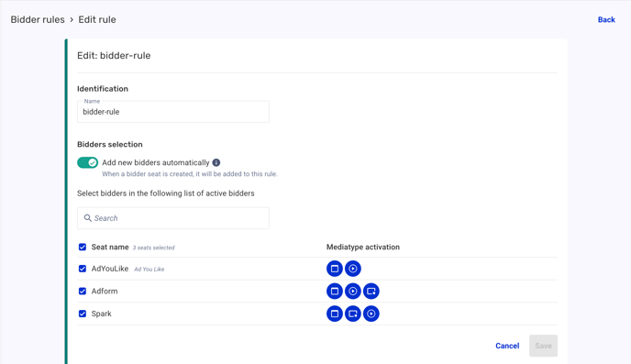
Task: Click the 3 seats selected label
Action: 154,248
